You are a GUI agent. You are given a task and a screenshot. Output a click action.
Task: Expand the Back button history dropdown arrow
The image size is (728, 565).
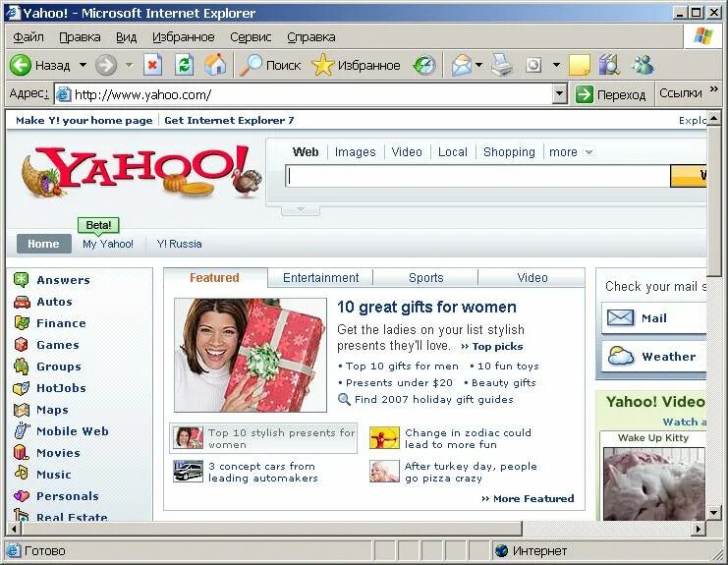click(x=83, y=65)
